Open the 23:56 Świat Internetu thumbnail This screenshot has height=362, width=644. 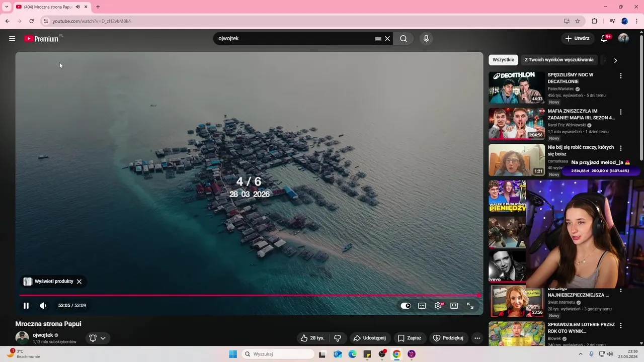(x=517, y=302)
